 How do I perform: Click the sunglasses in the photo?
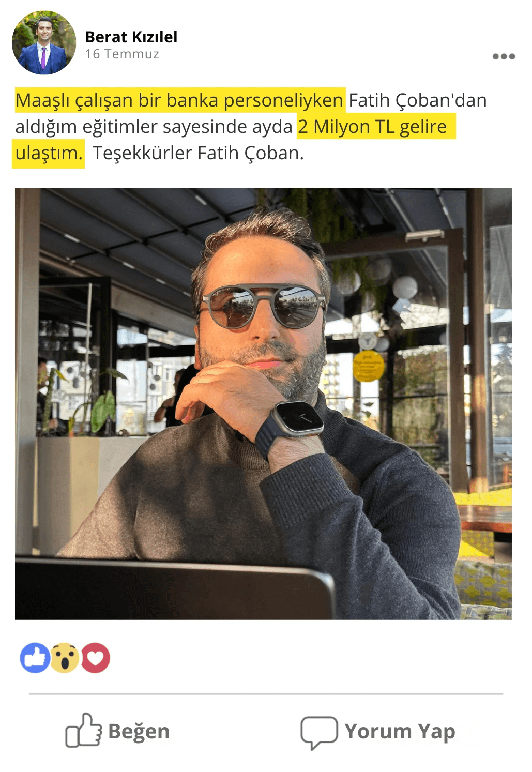[x=263, y=307]
